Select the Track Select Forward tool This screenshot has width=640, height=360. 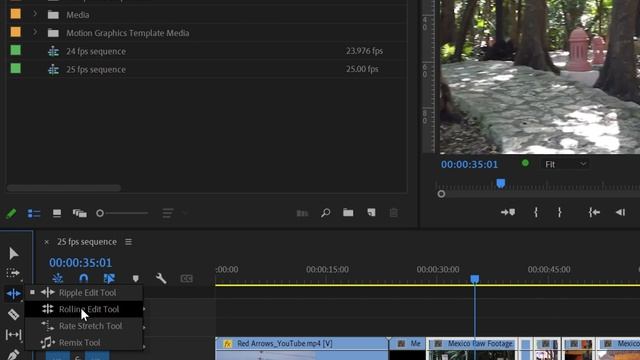13,273
